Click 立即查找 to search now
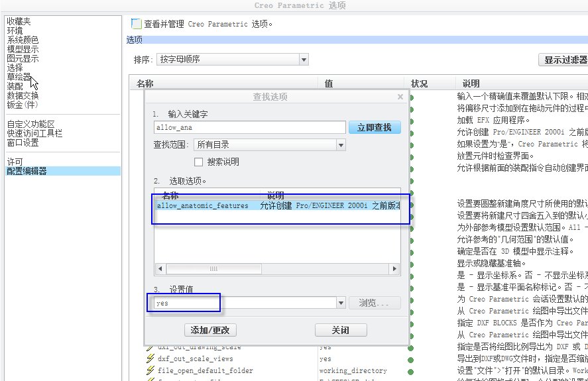 pyautogui.click(x=375, y=127)
